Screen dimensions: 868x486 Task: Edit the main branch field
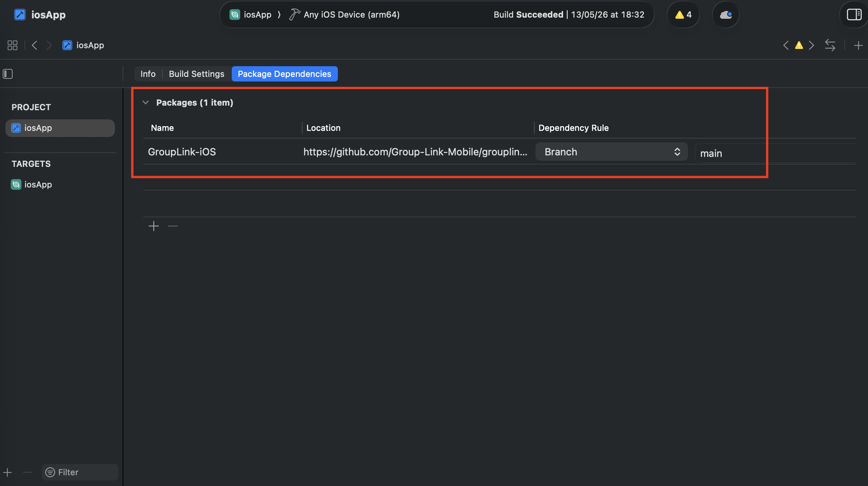click(775, 153)
